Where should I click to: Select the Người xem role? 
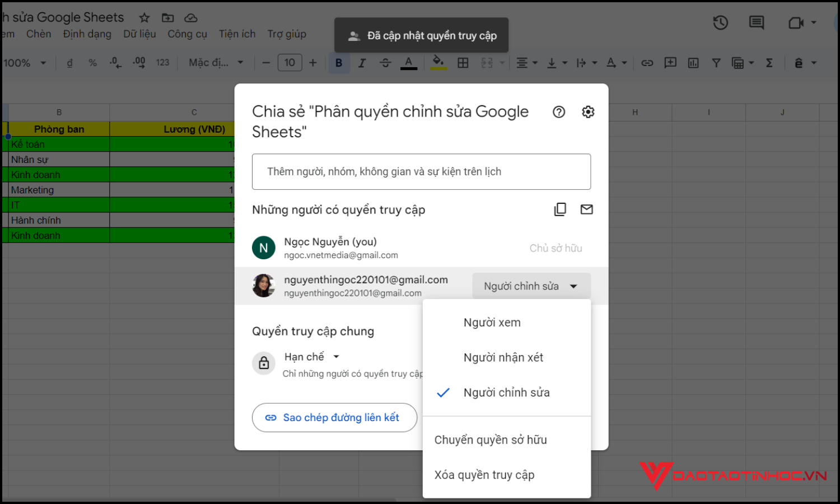point(492,322)
